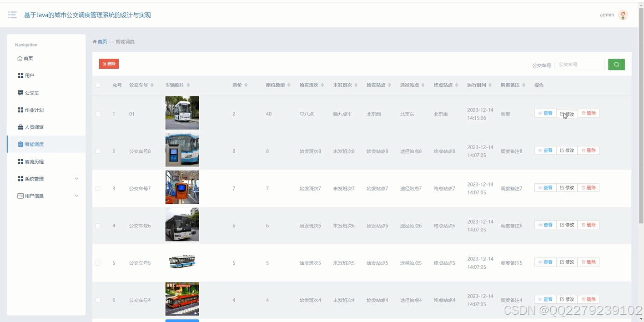Check the box for row 1 (01)
The height and width of the screenshot is (322, 644).
(98, 114)
